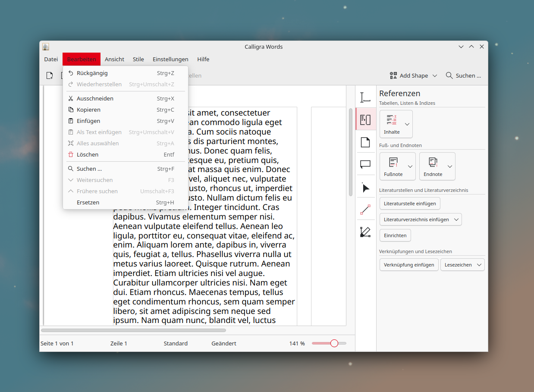This screenshot has height=392, width=534.
Task: Open the Hilfe menu
Action: 203,59
